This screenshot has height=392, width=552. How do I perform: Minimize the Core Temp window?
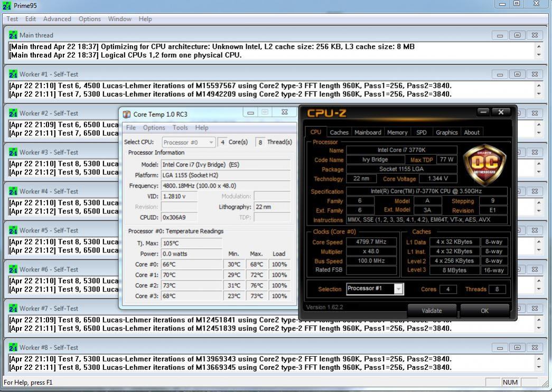click(251, 113)
